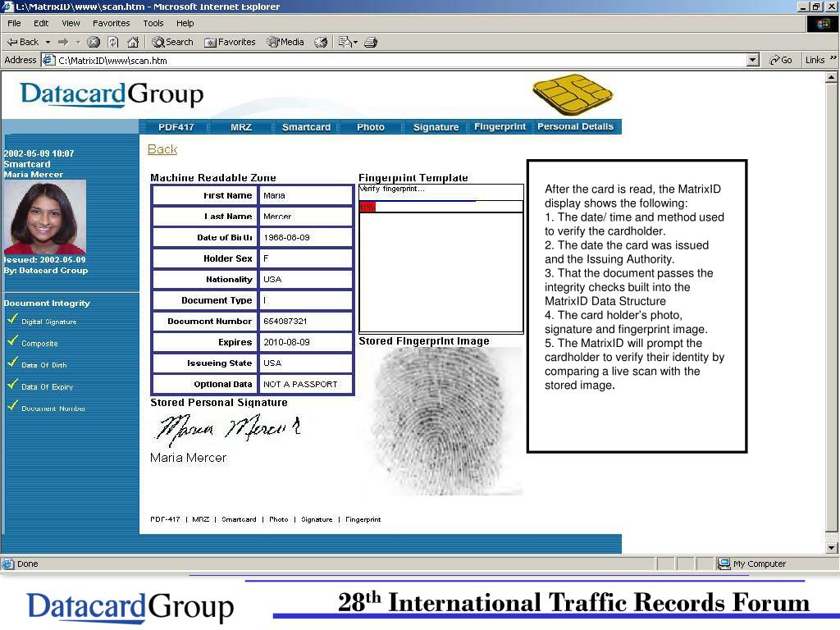Switch to the MRZ tab

pos(241,127)
